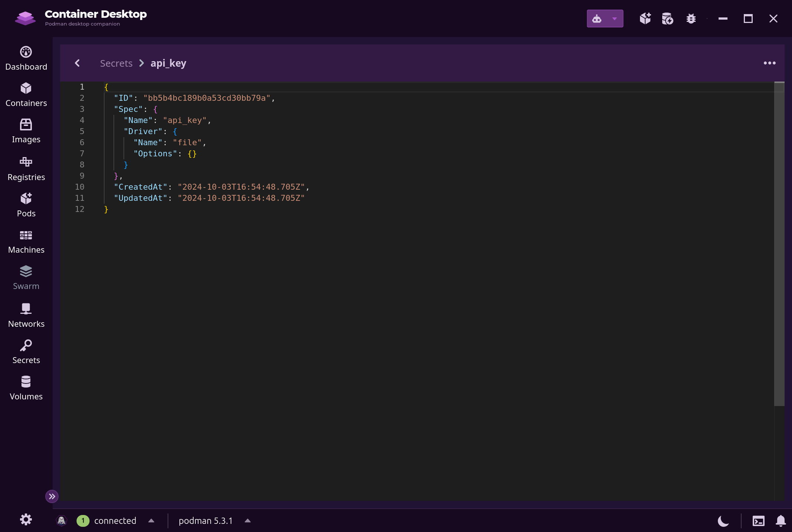Viewport: 792px width, 532px height.
Task: Open the Dashboard view
Action: pos(26,59)
